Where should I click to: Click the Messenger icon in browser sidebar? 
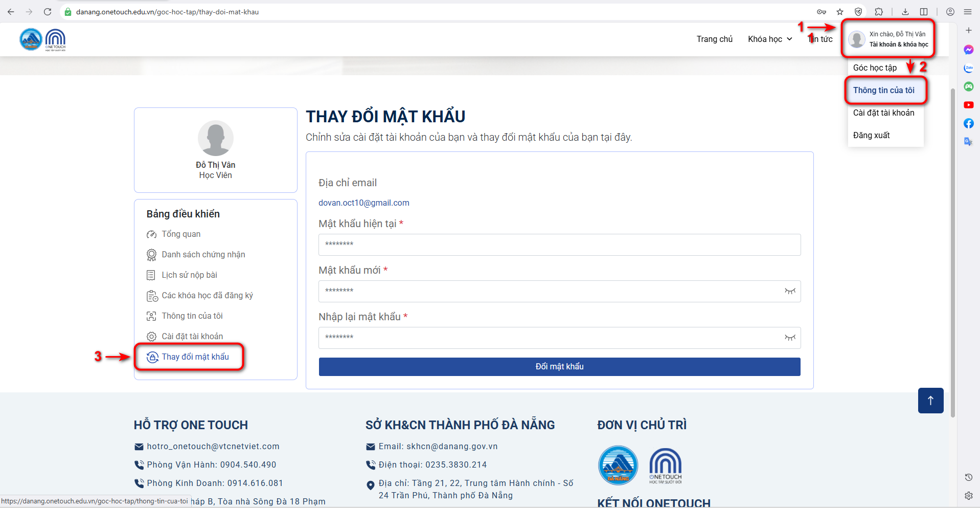click(968, 50)
